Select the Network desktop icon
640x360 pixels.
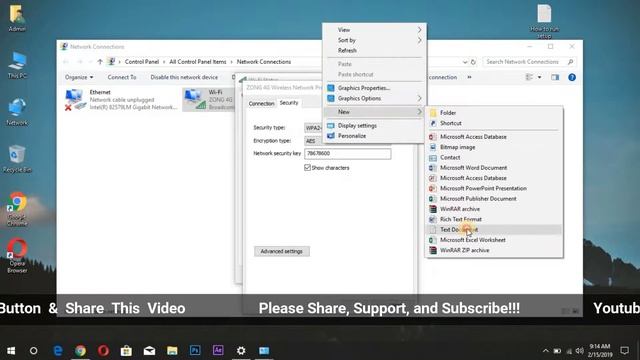(x=17, y=112)
